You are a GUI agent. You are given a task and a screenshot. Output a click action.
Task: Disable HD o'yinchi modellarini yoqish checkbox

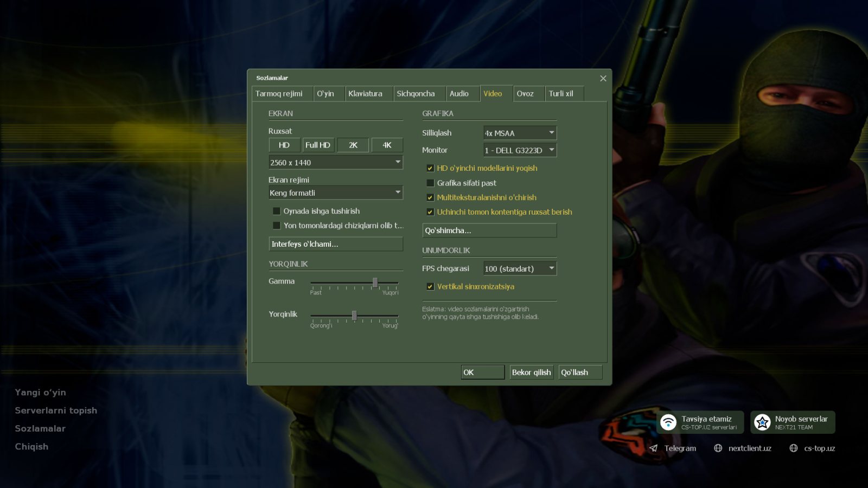click(x=430, y=168)
